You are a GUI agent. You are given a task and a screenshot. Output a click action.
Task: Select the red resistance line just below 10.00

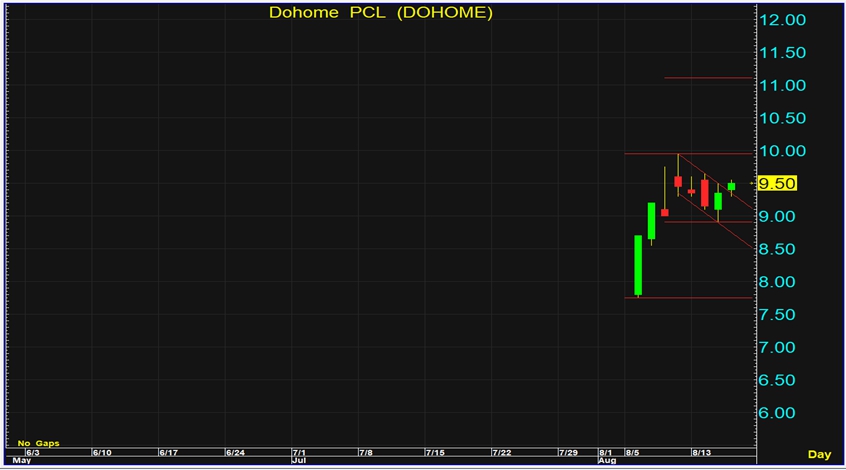[688, 154]
